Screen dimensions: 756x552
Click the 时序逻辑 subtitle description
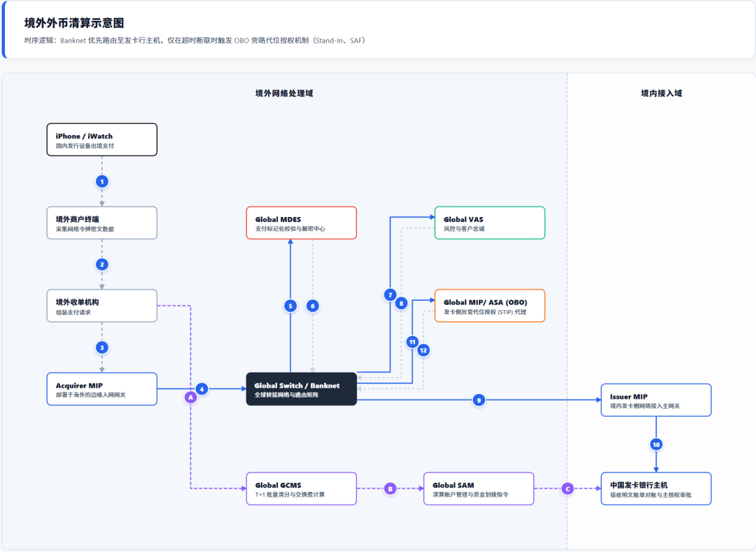pos(195,41)
